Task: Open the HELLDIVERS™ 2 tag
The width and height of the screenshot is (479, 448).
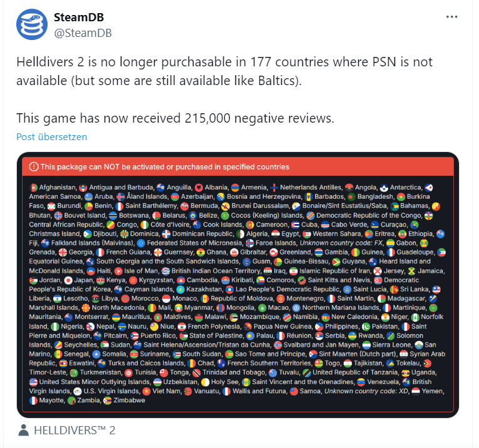Action: click(75, 430)
